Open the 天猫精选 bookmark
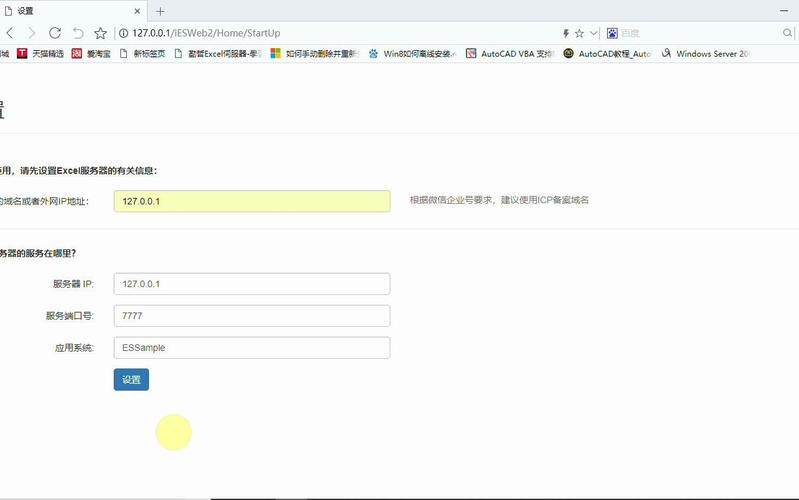 point(40,54)
